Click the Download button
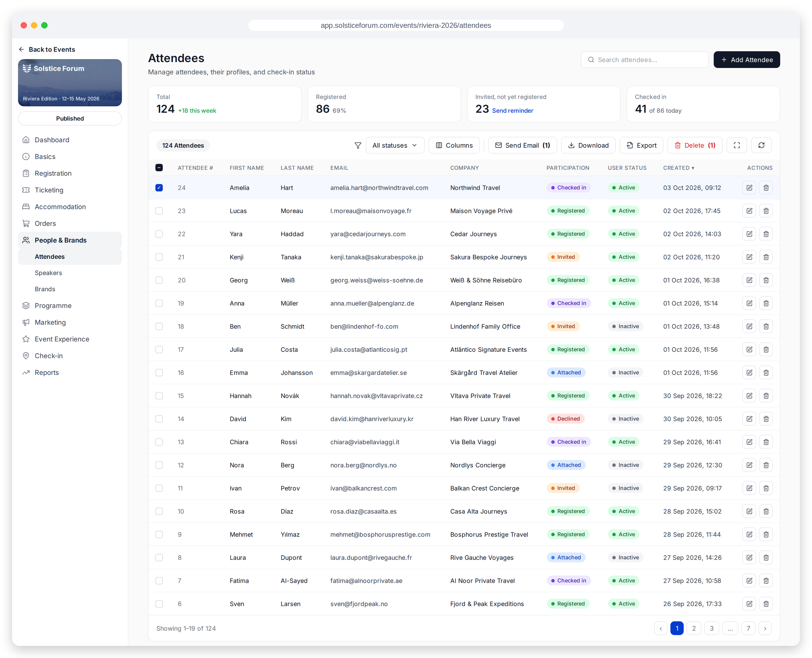812x658 pixels. click(587, 146)
